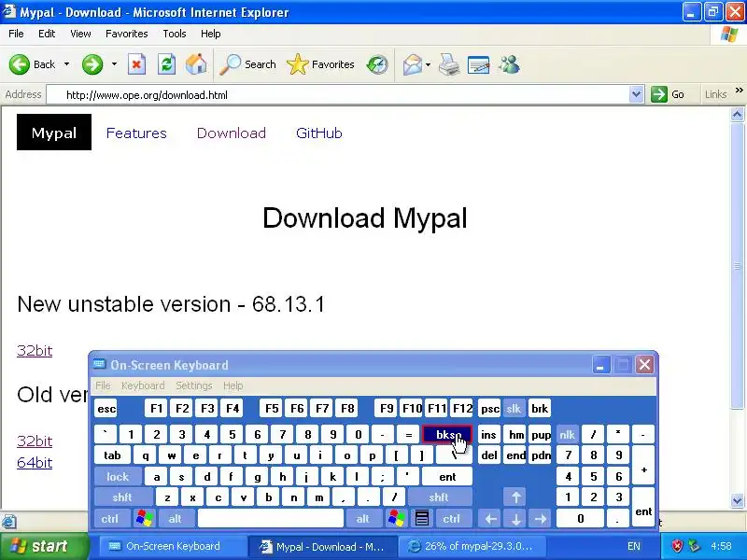Image resolution: width=747 pixels, height=560 pixels.
Task: Click the space bar on keyboard
Action: pyautogui.click(x=270, y=518)
